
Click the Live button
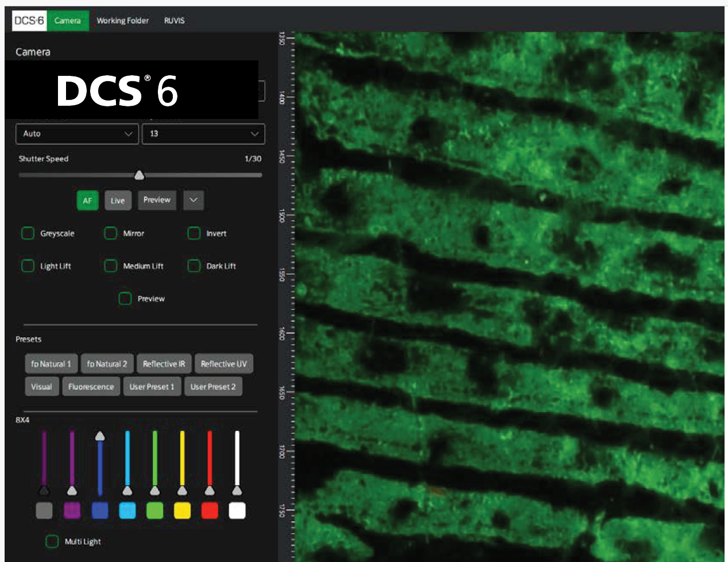pyautogui.click(x=118, y=201)
